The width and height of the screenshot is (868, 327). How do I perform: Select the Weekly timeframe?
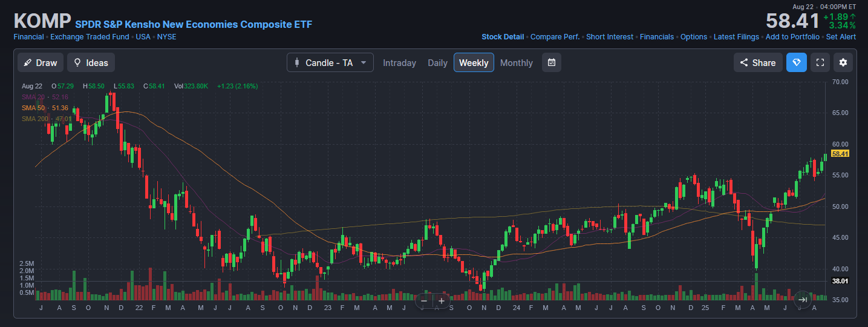[x=474, y=63]
